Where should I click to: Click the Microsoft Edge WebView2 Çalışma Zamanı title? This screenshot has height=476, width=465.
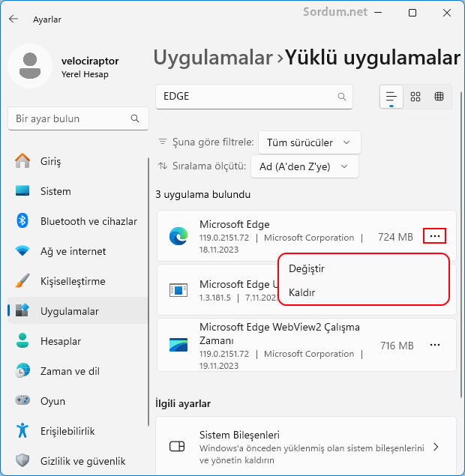tap(280, 334)
